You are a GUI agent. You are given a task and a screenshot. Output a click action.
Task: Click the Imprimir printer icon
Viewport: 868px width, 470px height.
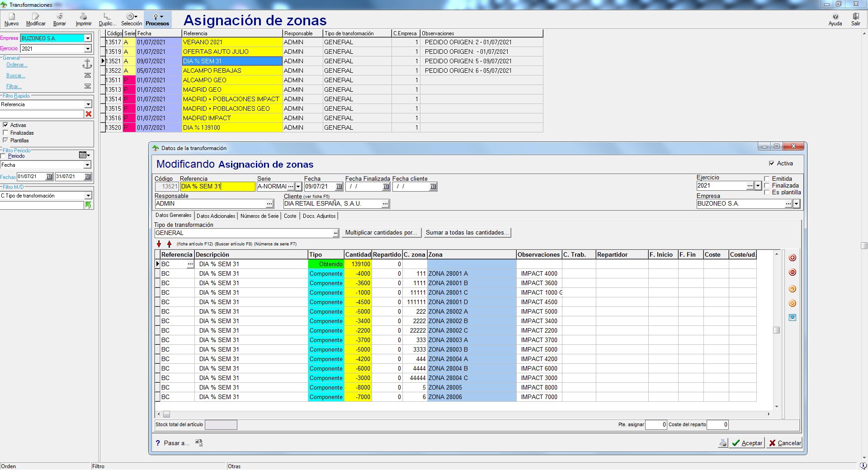[x=84, y=19]
